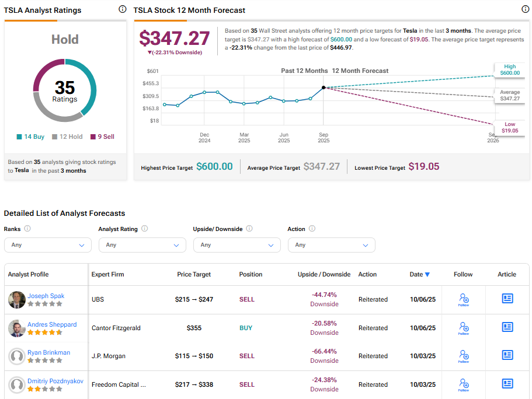
Task: Open the article for Dmitriy Pozdnyakov's rating
Action: point(507,384)
